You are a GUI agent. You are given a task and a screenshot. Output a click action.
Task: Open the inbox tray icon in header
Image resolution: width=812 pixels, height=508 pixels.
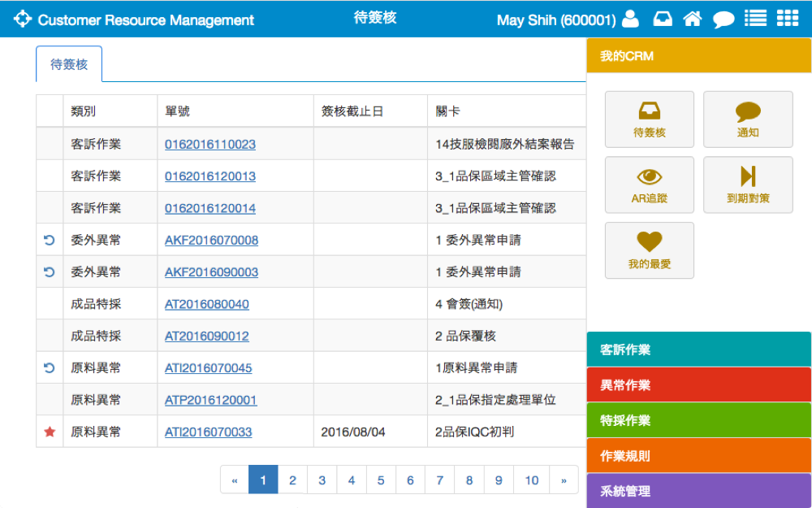(x=663, y=19)
